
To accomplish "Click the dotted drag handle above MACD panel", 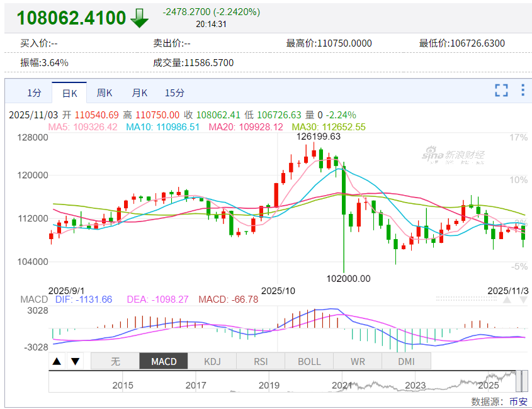I will 466,299.
